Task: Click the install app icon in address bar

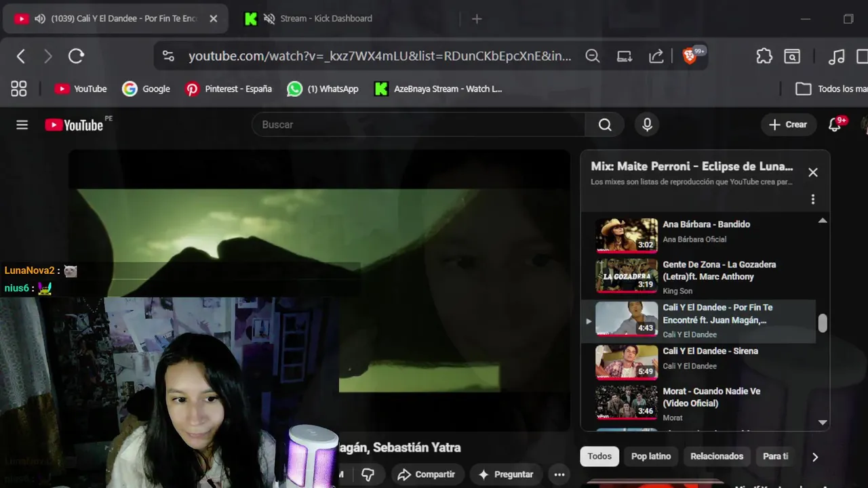Action: point(625,56)
